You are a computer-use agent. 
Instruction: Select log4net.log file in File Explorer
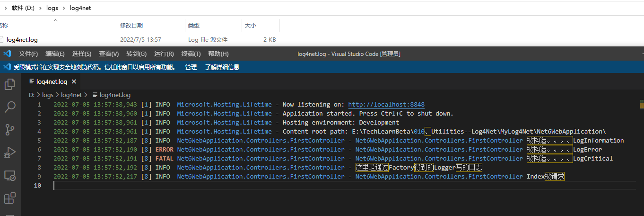[x=22, y=40]
